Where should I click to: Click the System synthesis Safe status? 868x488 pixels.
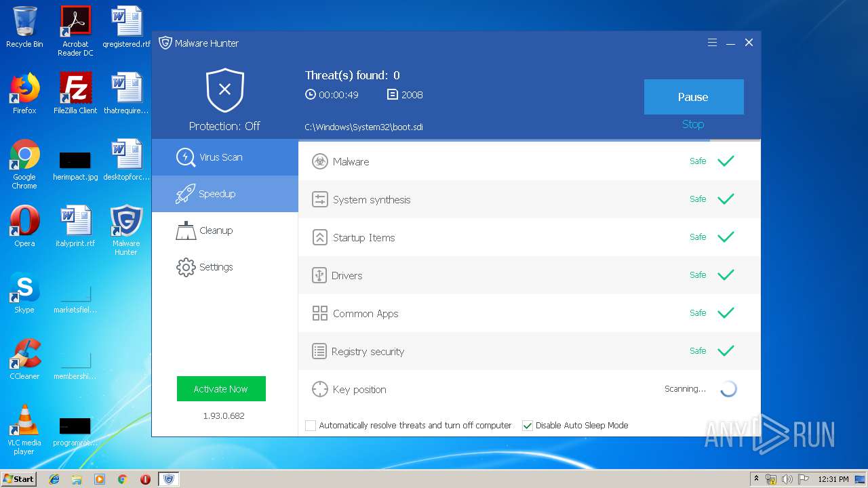click(x=698, y=199)
